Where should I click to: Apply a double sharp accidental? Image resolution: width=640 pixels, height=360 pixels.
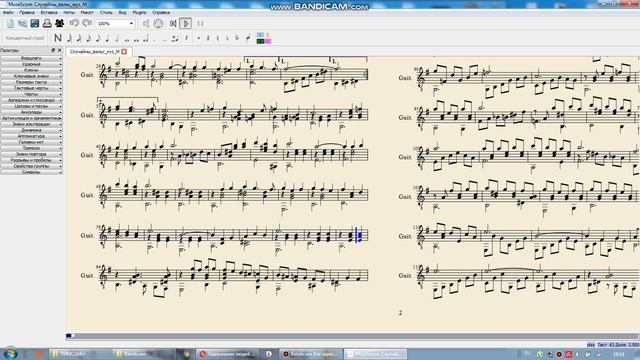point(198,38)
